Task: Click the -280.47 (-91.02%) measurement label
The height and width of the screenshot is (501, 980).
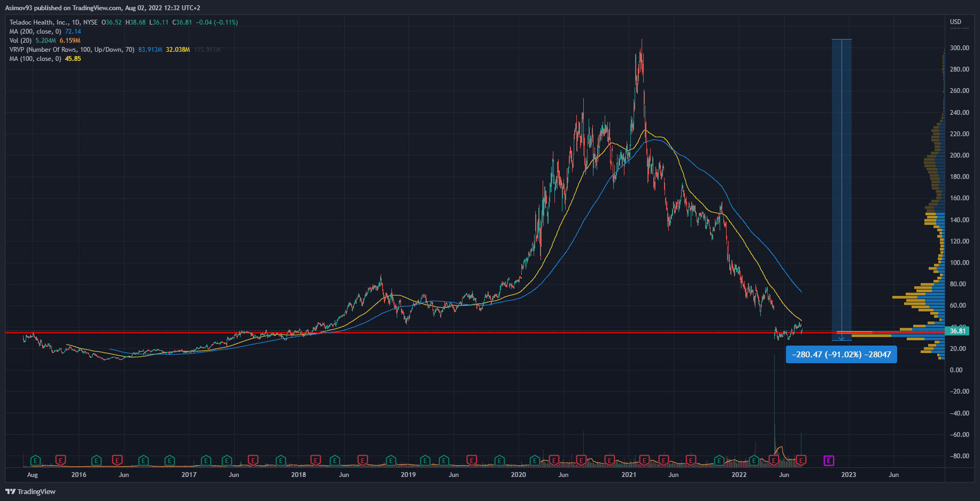Action: [x=841, y=355]
